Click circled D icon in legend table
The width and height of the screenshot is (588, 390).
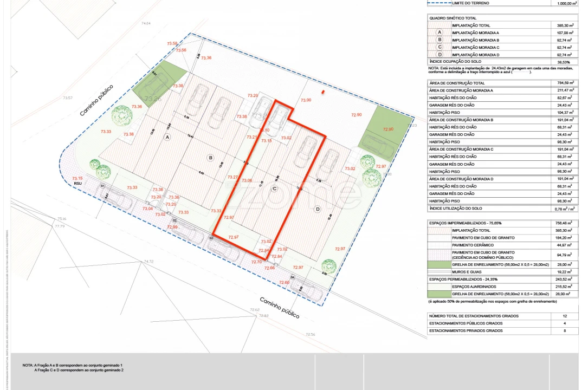(440, 55)
